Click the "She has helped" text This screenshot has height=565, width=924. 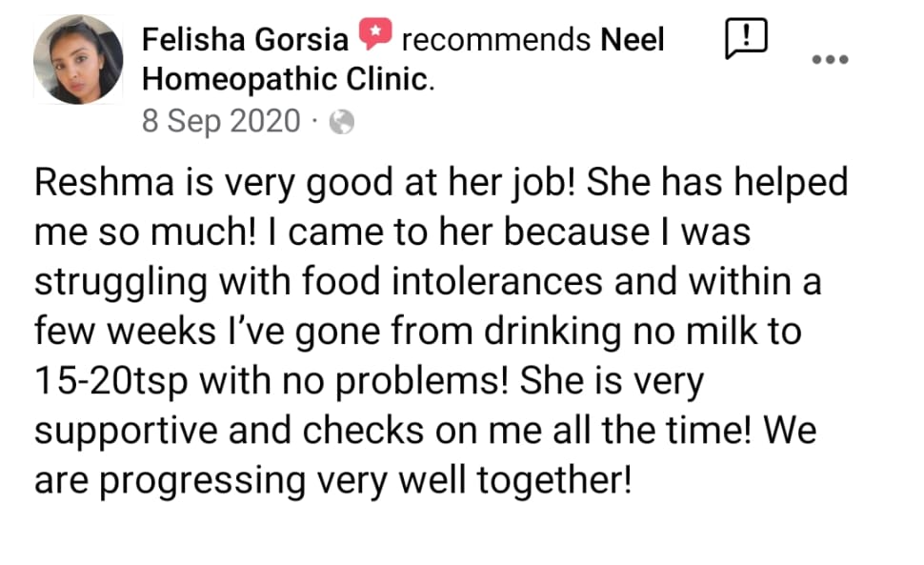pyautogui.click(x=716, y=183)
